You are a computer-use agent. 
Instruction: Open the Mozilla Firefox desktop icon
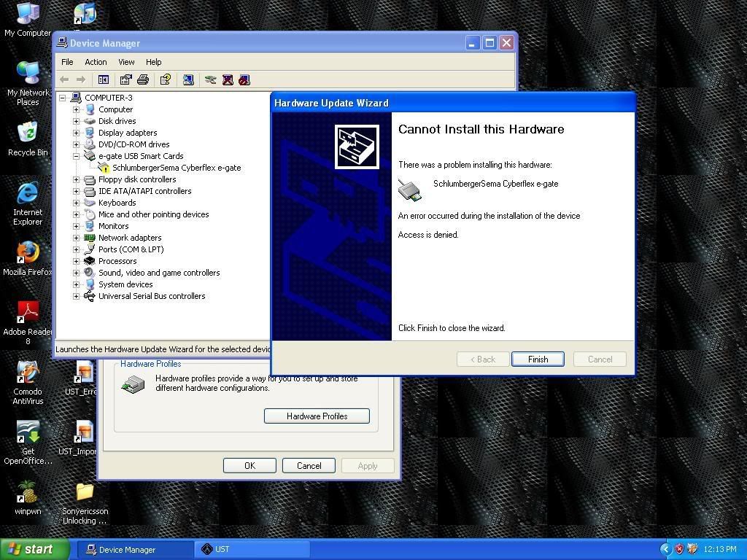click(x=28, y=254)
